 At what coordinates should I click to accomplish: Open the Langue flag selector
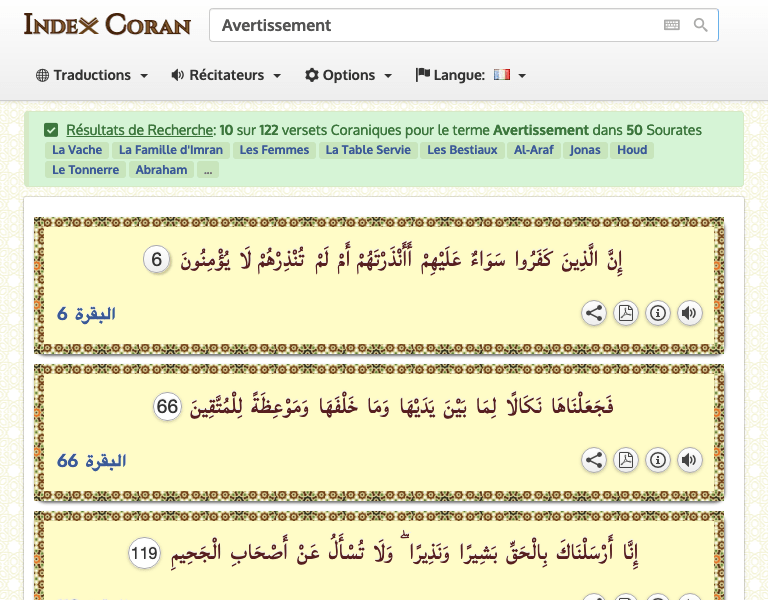[x=509, y=75]
